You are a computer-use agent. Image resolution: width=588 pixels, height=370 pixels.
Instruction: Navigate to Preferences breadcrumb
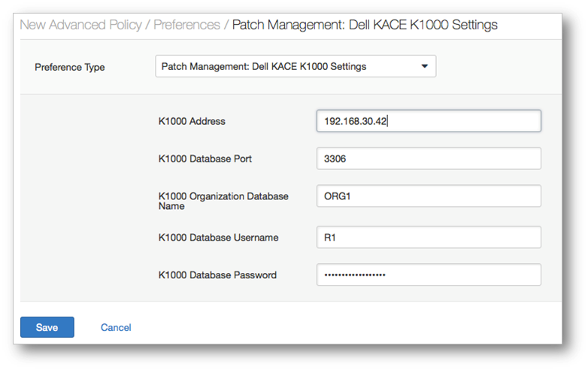click(186, 25)
